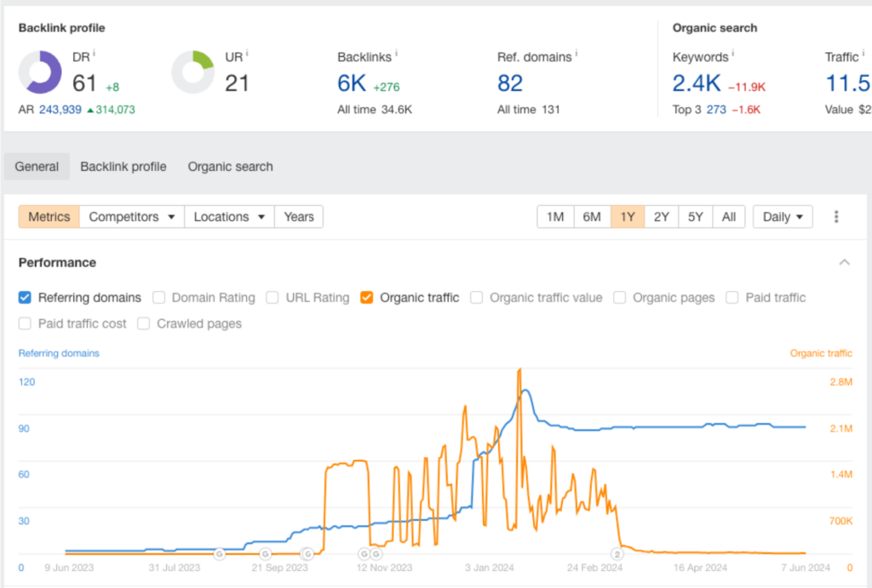
Task: Change granularity via the Daily dropdown
Action: 782,216
